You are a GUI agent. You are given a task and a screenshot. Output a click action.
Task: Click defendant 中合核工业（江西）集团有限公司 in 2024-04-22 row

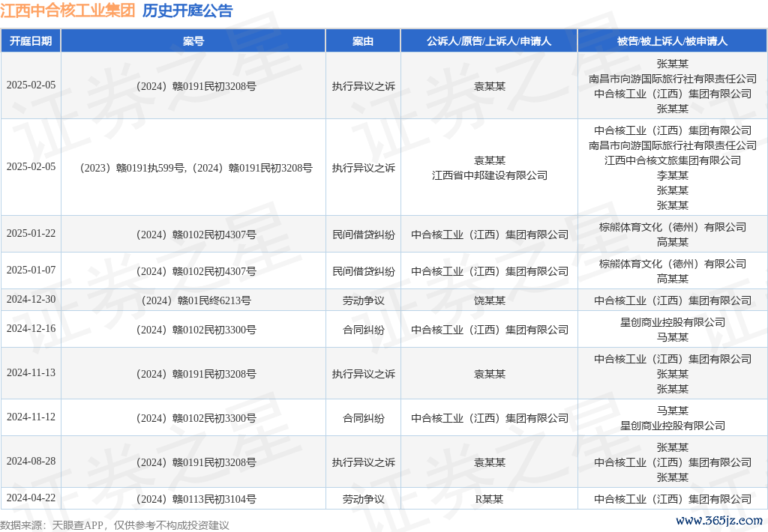(x=673, y=499)
